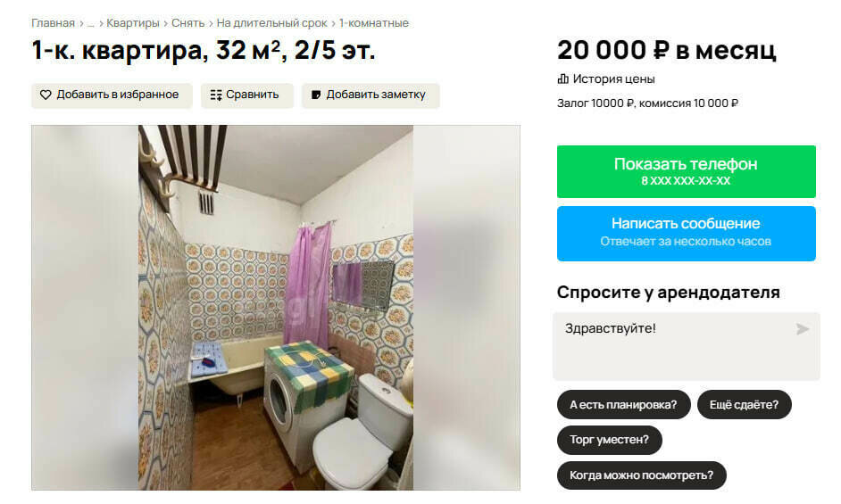Open the Главная breadcrumb link

53,23
